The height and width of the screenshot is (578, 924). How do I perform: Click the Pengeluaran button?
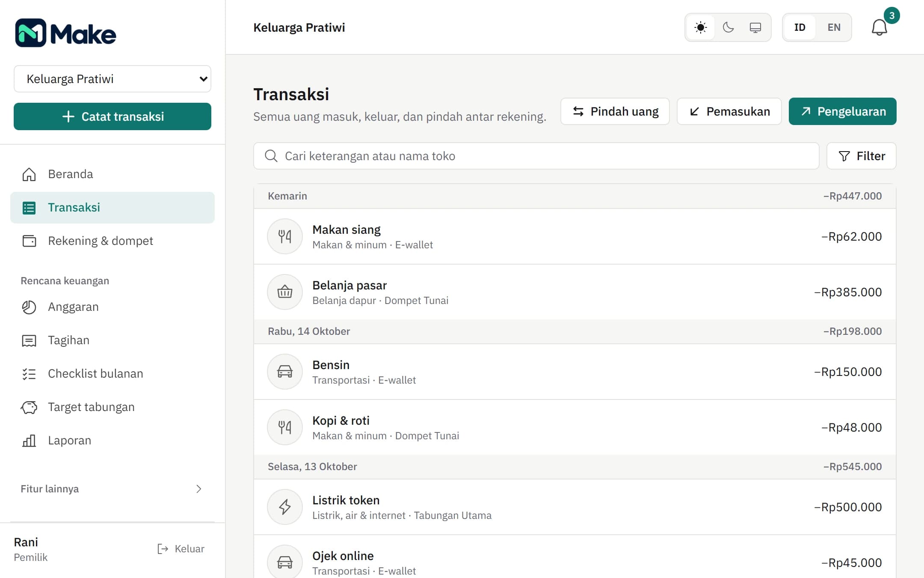[x=843, y=111]
